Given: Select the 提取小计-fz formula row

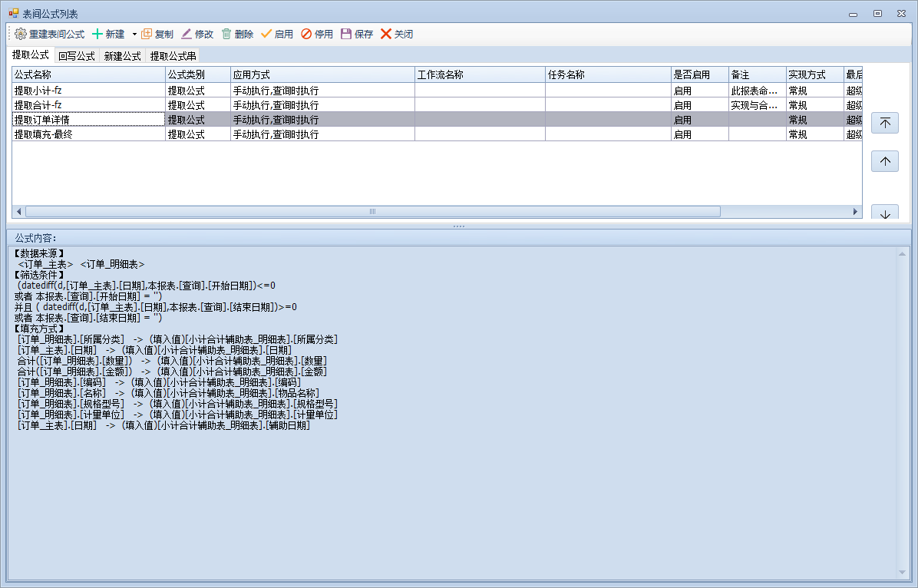Looking at the screenshot, I should 88,91.
